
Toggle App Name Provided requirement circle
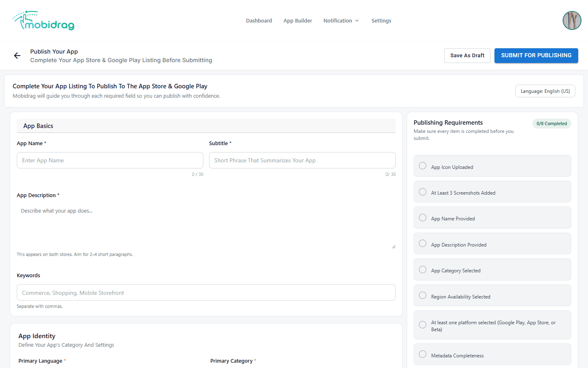click(x=423, y=218)
